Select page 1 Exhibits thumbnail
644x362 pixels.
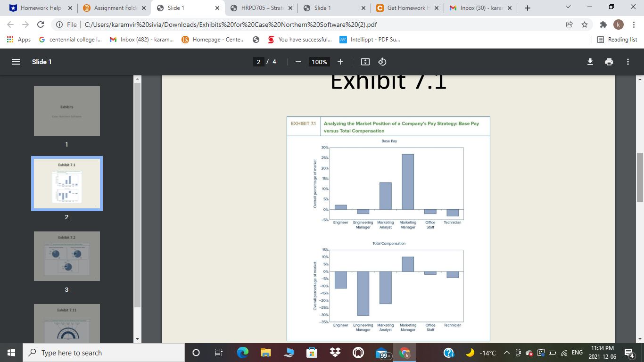click(67, 111)
